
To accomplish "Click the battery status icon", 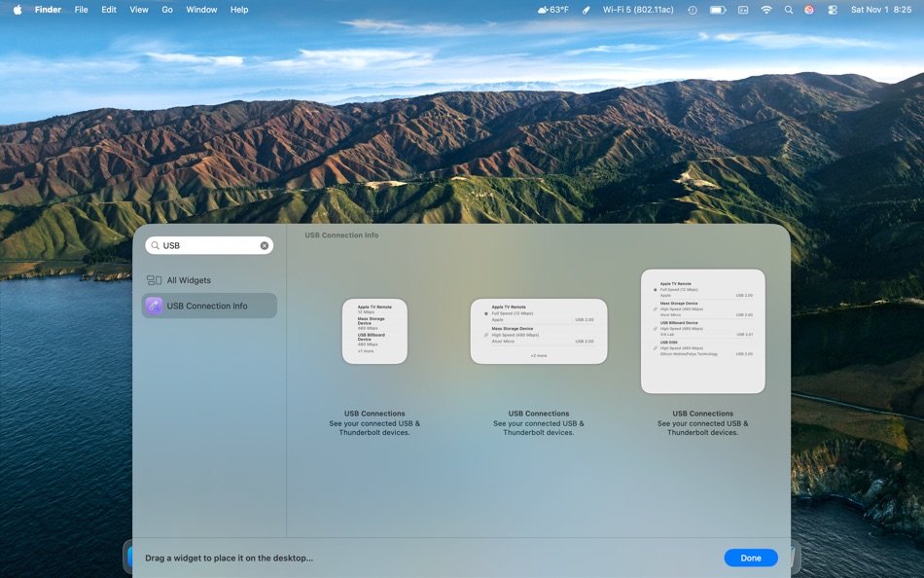I will [717, 9].
